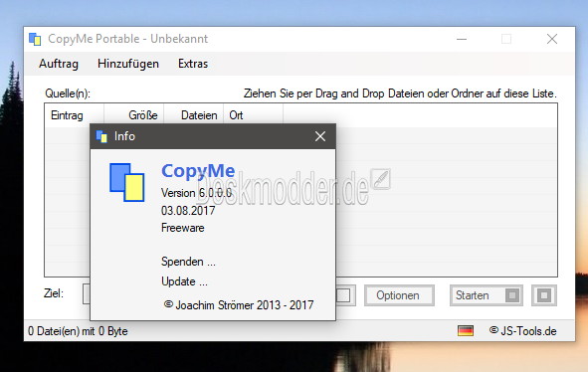Click the 03.08.2017 date text
Viewport: 588px width, 372px height.
click(188, 211)
